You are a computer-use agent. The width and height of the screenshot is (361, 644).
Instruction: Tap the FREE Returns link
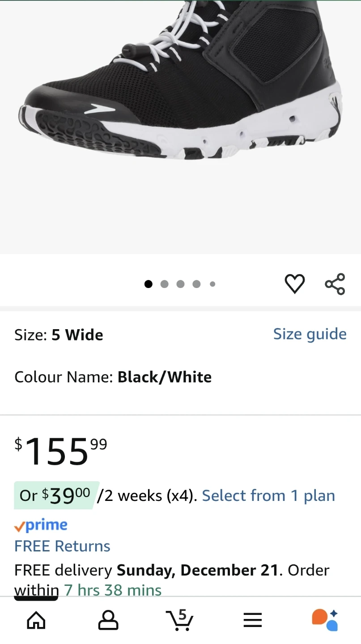click(x=62, y=546)
